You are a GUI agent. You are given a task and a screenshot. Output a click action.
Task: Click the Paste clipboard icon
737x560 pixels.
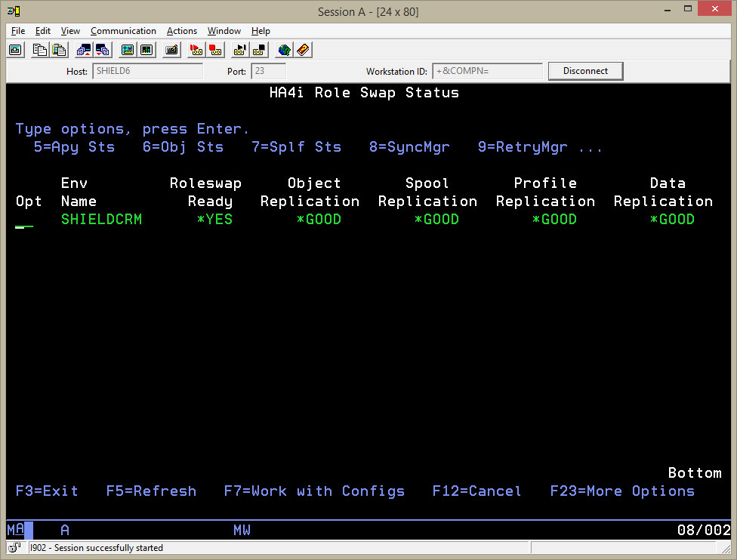point(58,50)
